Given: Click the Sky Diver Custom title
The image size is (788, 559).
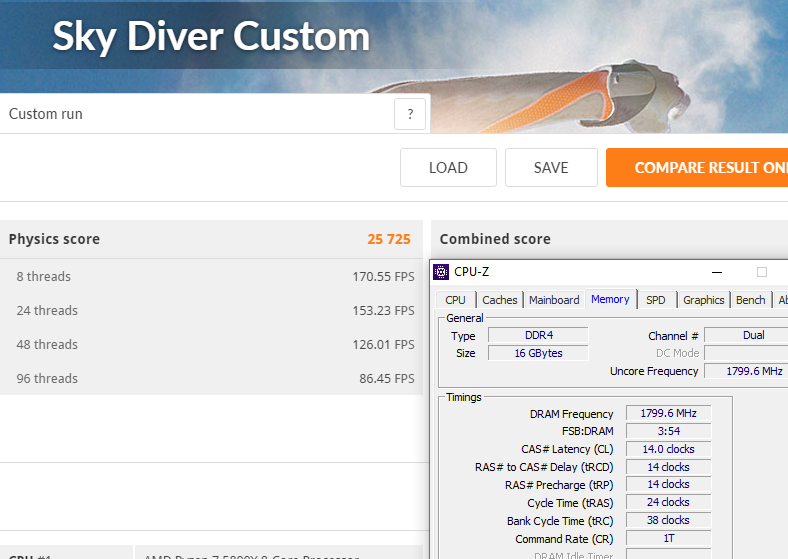Looking at the screenshot, I should [x=211, y=37].
